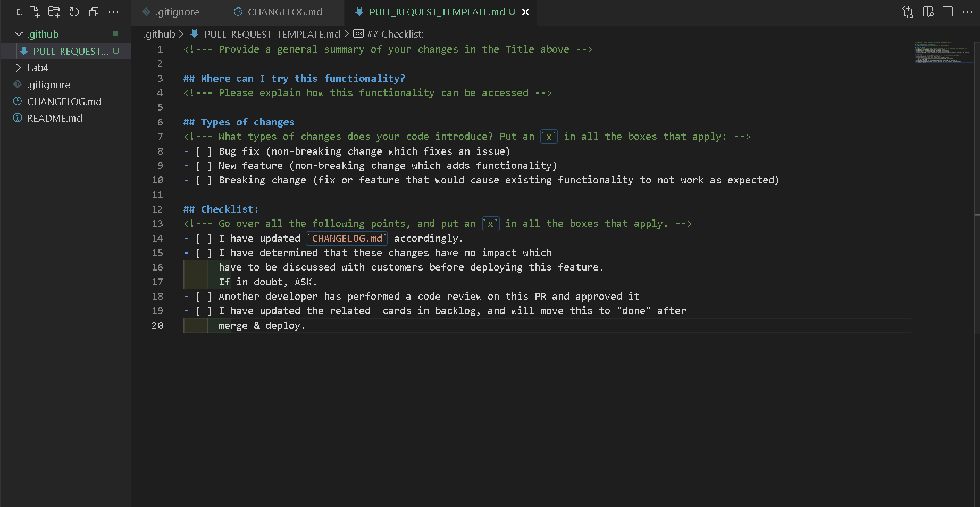Open Markdown preview to the side
This screenshot has width=980, height=507.
point(928,12)
